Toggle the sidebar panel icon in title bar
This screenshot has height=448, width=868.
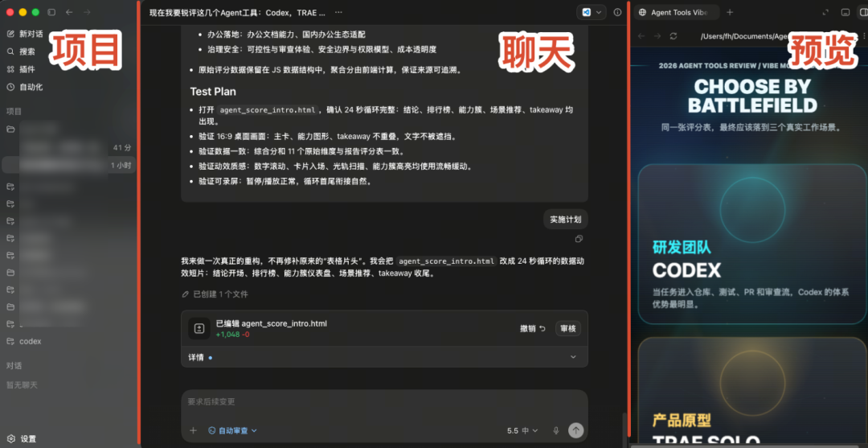pos(51,11)
